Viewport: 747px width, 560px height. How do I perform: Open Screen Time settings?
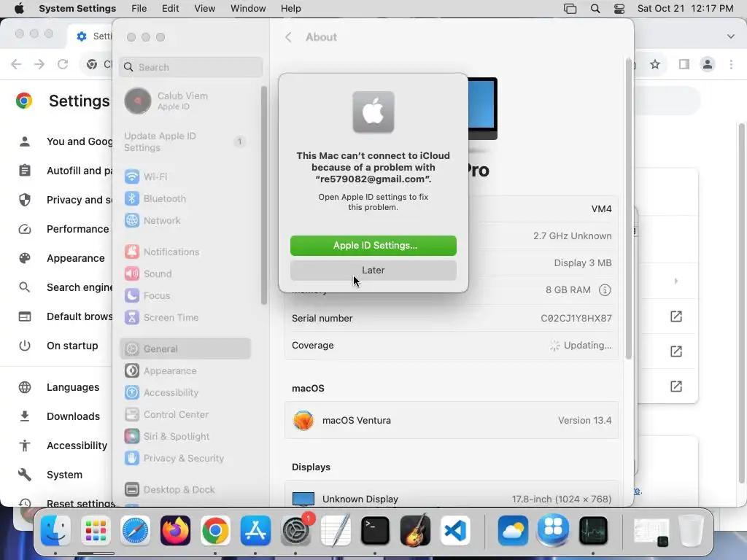(186, 318)
